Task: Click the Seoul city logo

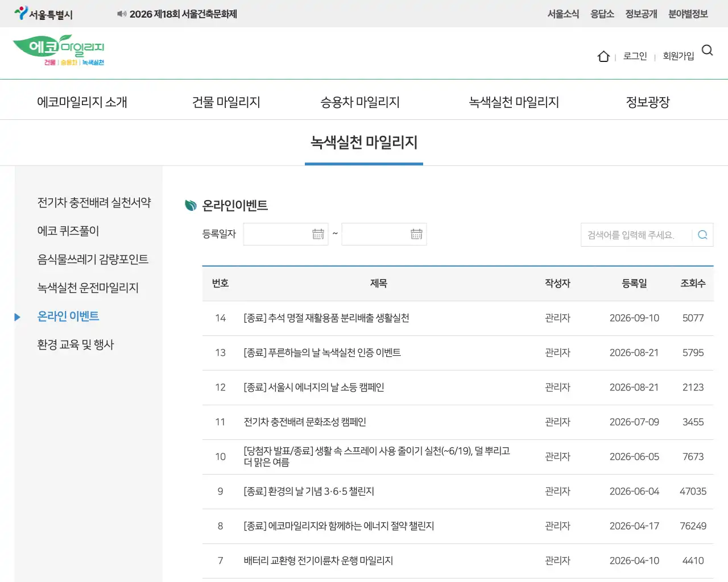Action: point(44,14)
